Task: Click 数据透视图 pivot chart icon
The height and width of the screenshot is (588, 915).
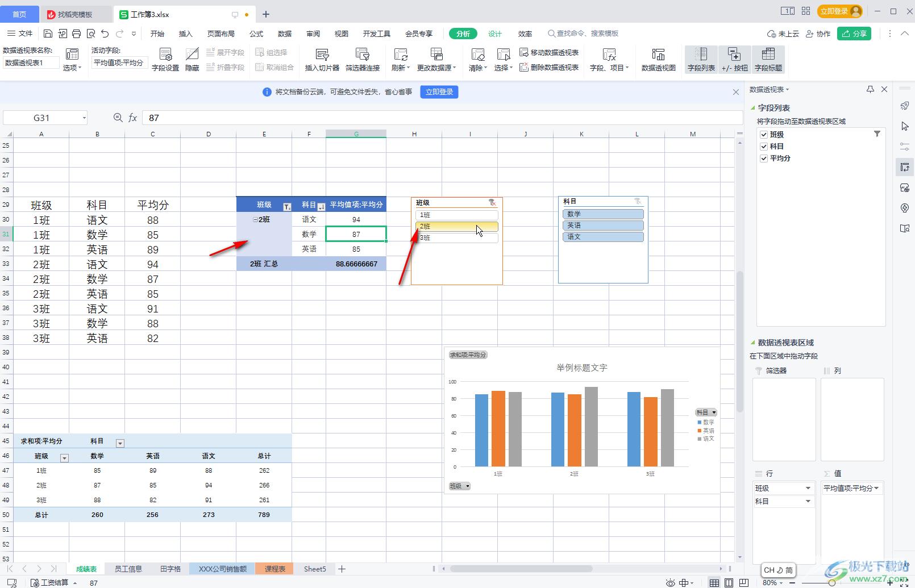Action: coord(658,60)
